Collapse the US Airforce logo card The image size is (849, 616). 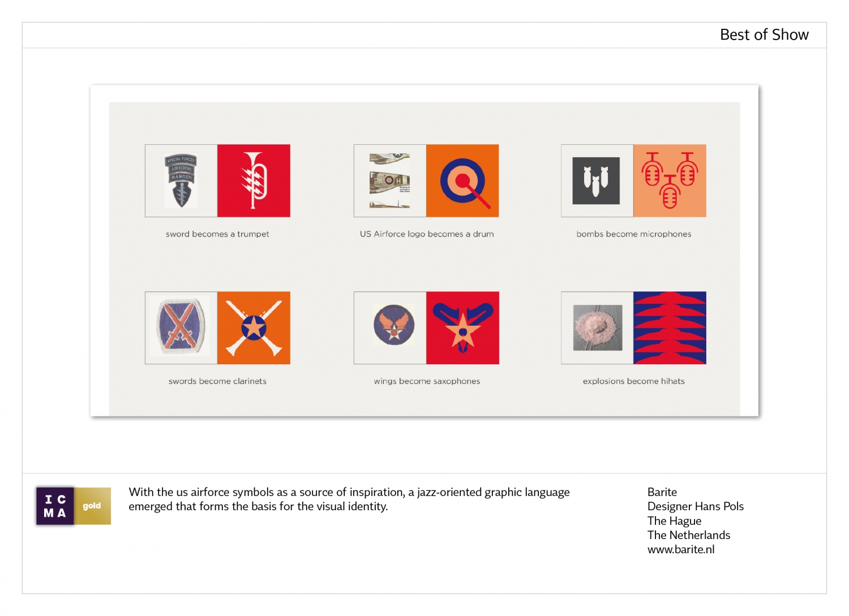pyautogui.click(x=426, y=180)
